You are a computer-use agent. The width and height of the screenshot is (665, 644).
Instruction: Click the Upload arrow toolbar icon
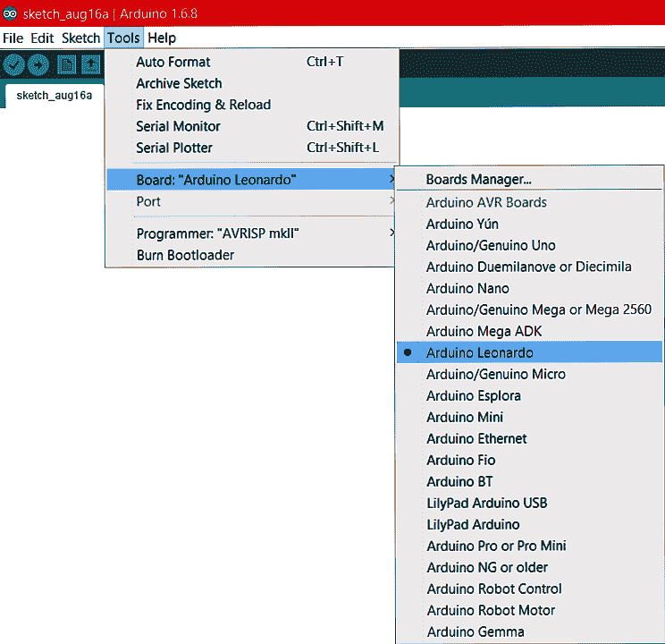(x=38, y=65)
